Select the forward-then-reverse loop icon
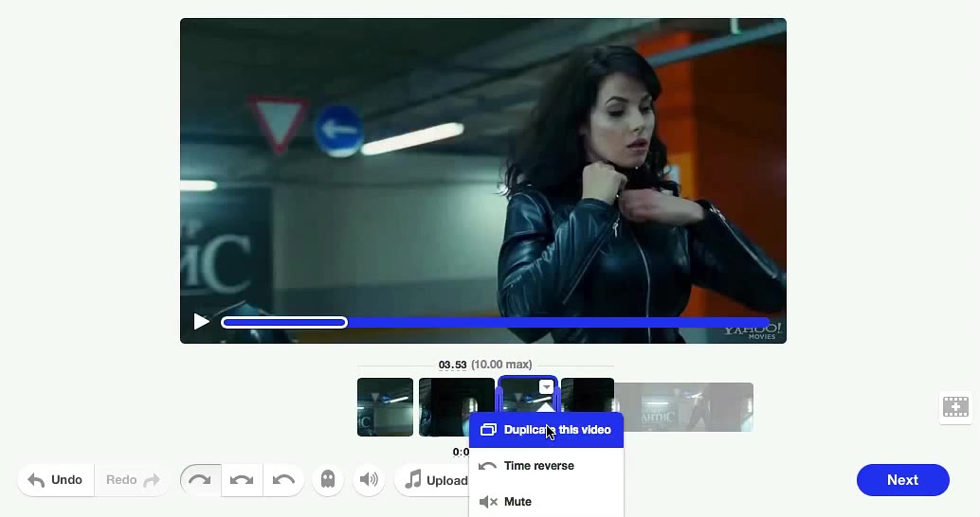Image resolution: width=980 pixels, height=517 pixels. 242,480
